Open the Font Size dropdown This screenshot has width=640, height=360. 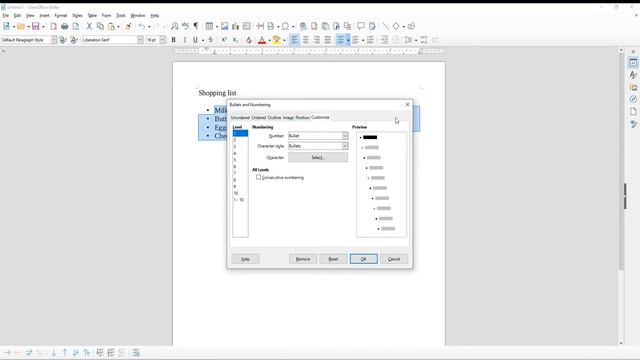(x=162, y=40)
